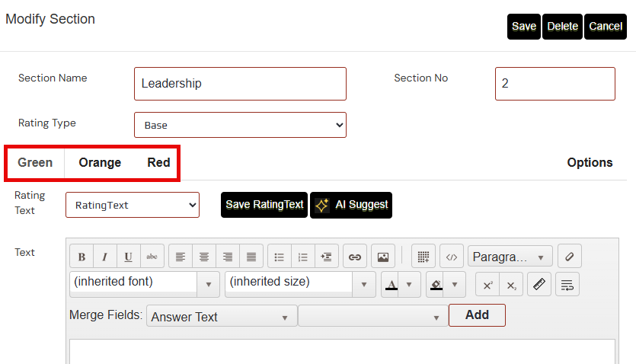Toggle strikethrough text formatting
Image resolution: width=636 pixels, height=364 pixels.
(152, 257)
